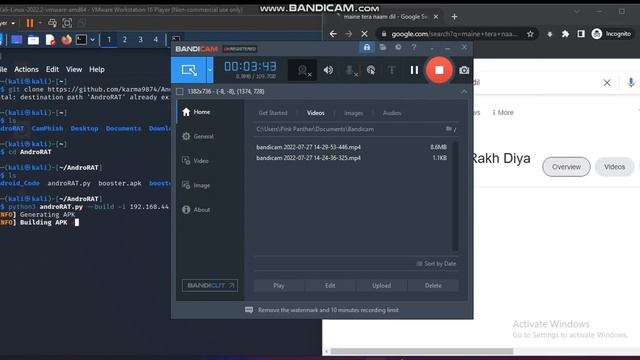Click the Kali show desktop icon
Image resolution: width=640 pixels, height=360 pixels.
(x=17, y=40)
